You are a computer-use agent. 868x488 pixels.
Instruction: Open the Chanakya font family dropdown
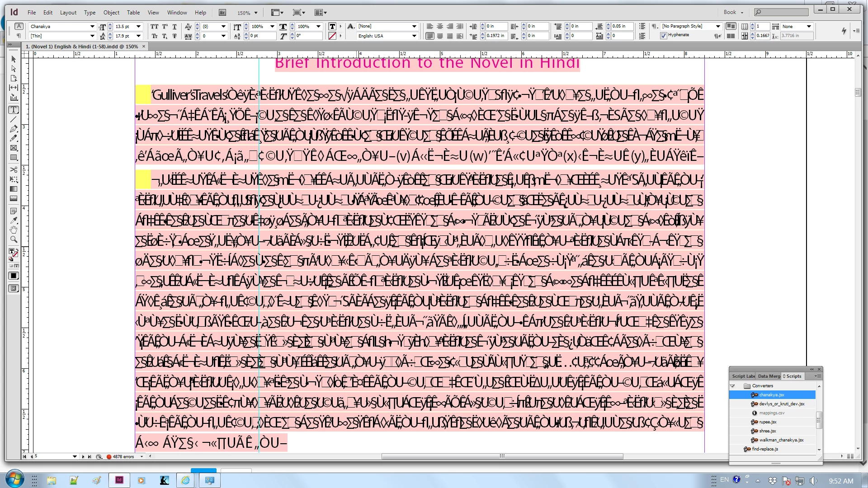(92, 27)
